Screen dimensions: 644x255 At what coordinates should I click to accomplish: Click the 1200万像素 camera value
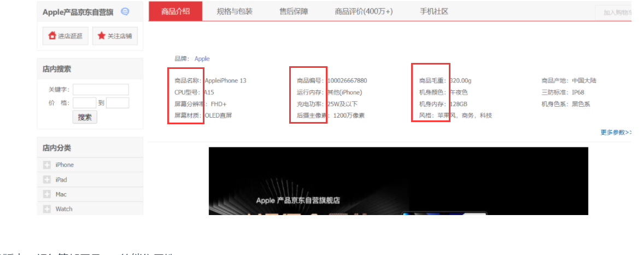349,115
